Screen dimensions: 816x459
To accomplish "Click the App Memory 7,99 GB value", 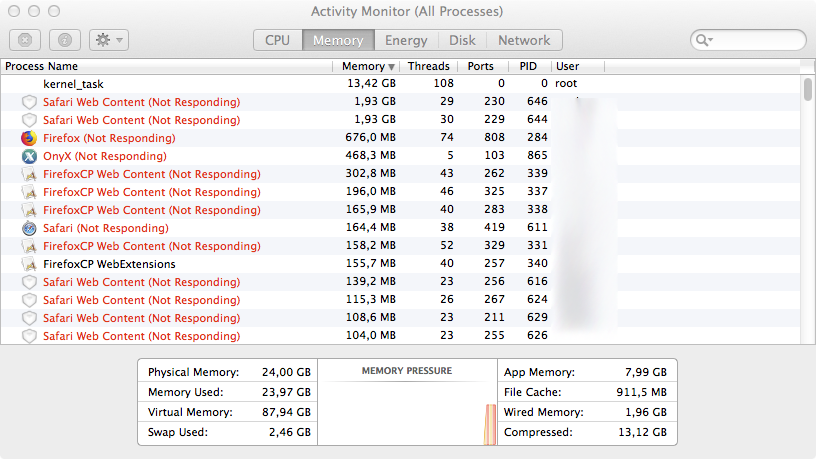I will click(x=646, y=372).
